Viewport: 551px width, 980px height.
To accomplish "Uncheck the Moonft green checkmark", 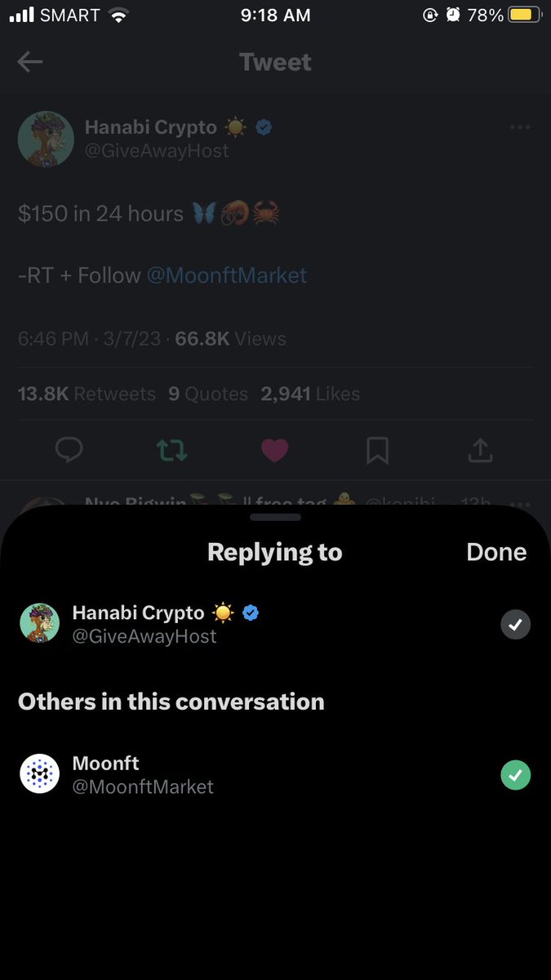I will [x=515, y=775].
